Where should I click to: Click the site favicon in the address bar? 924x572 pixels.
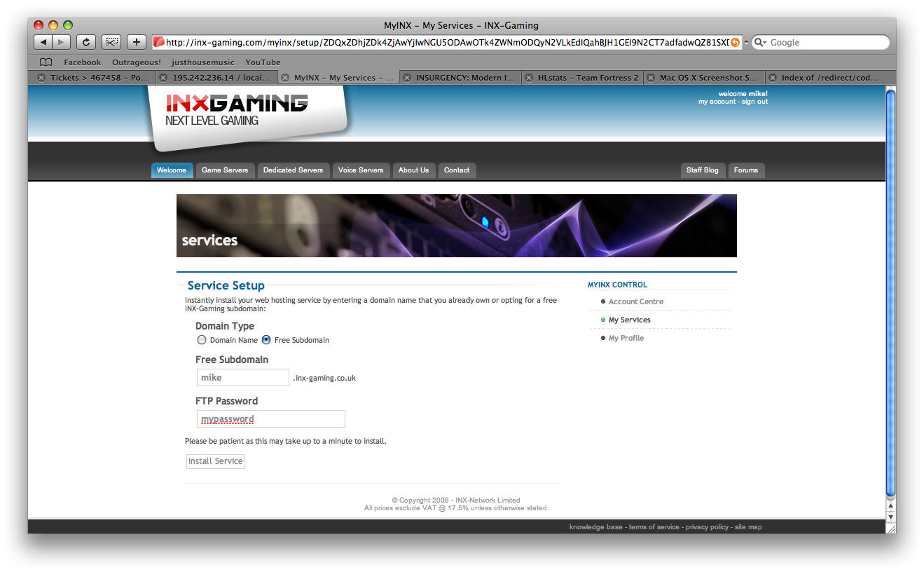(159, 42)
